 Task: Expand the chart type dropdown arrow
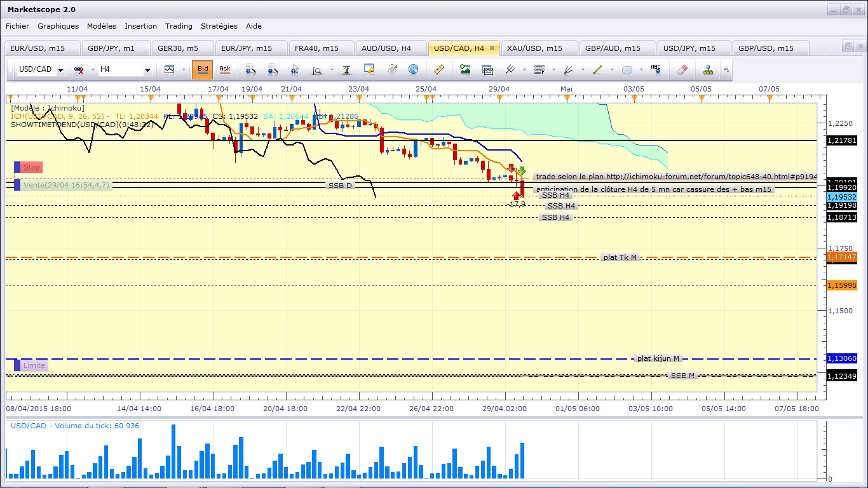(184, 70)
